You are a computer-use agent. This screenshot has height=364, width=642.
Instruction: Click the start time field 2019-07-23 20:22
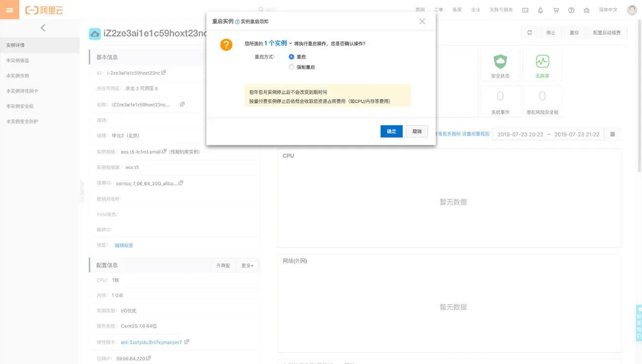520,134
